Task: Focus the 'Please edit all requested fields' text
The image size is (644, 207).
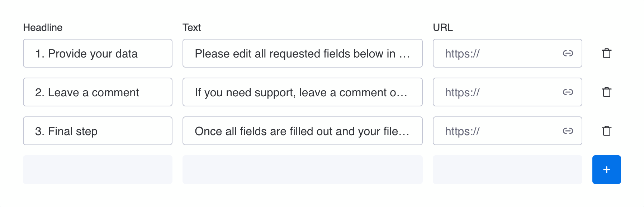Action: pyautogui.click(x=302, y=53)
